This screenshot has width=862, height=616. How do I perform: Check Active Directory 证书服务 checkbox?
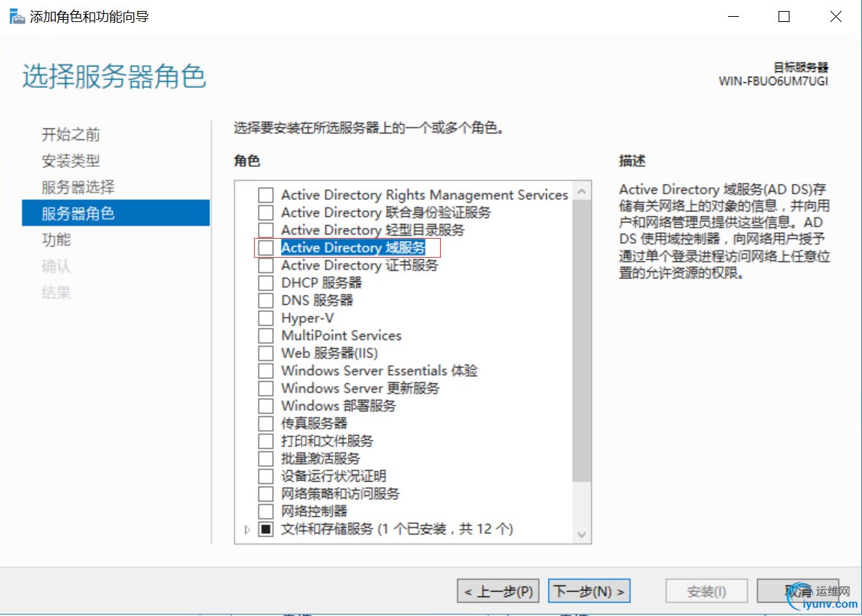(x=266, y=266)
